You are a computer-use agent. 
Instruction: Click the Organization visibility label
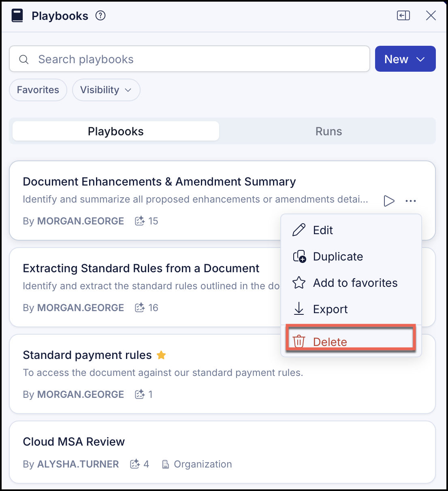tap(203, 464)
